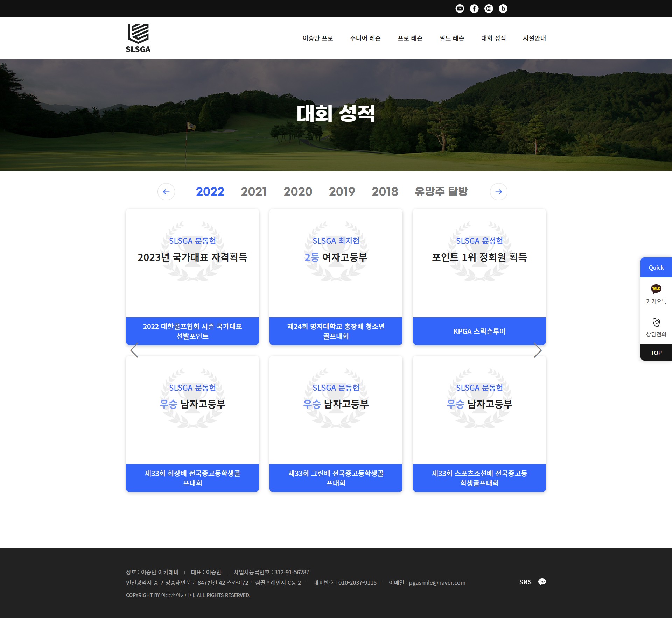Click the year tabs previous arrow

click(x=166, y=192)
